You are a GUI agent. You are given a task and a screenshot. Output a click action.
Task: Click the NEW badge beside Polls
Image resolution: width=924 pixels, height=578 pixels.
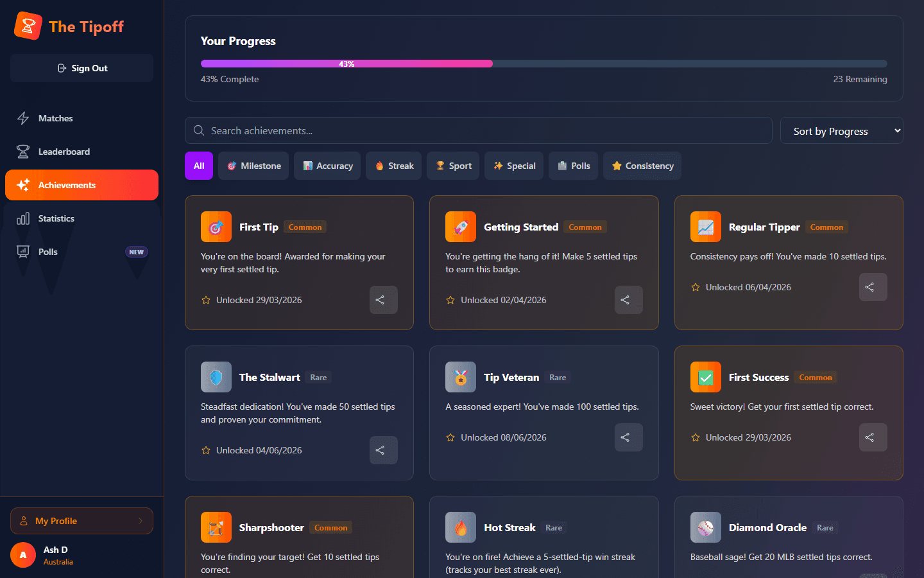(136, 252)
